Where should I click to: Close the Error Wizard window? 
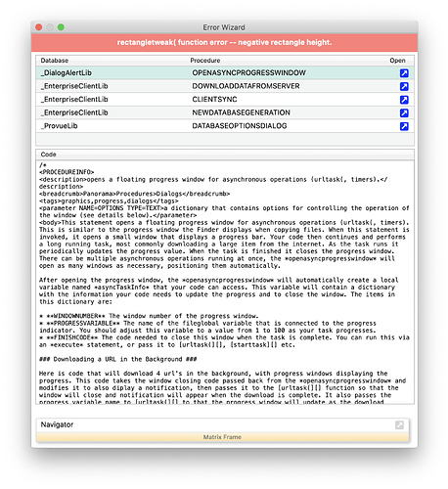pyautogui.click(x=39, y=27)
